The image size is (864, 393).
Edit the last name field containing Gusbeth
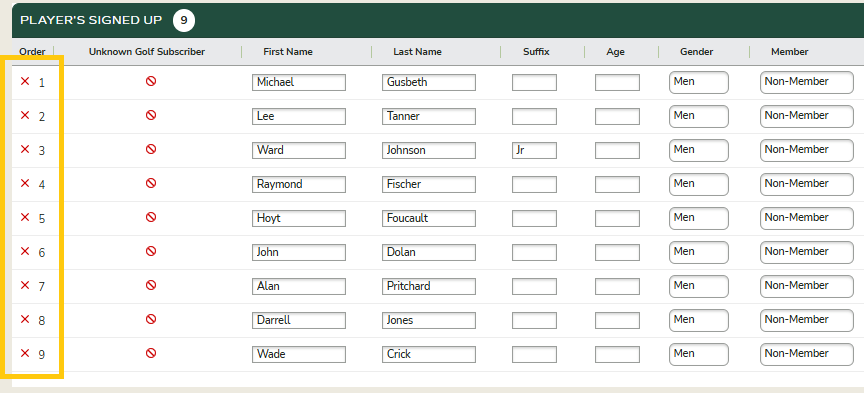(x=429, y=82)
